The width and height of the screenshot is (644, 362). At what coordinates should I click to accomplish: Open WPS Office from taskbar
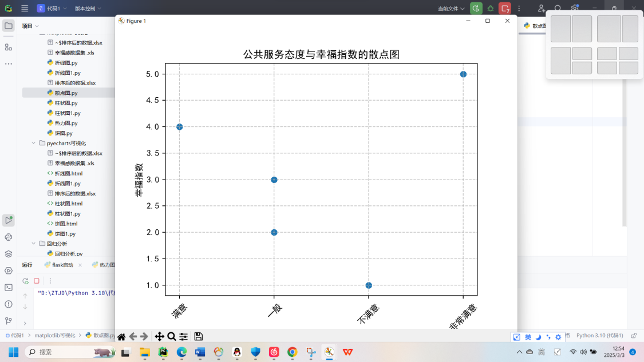point(347,352)
